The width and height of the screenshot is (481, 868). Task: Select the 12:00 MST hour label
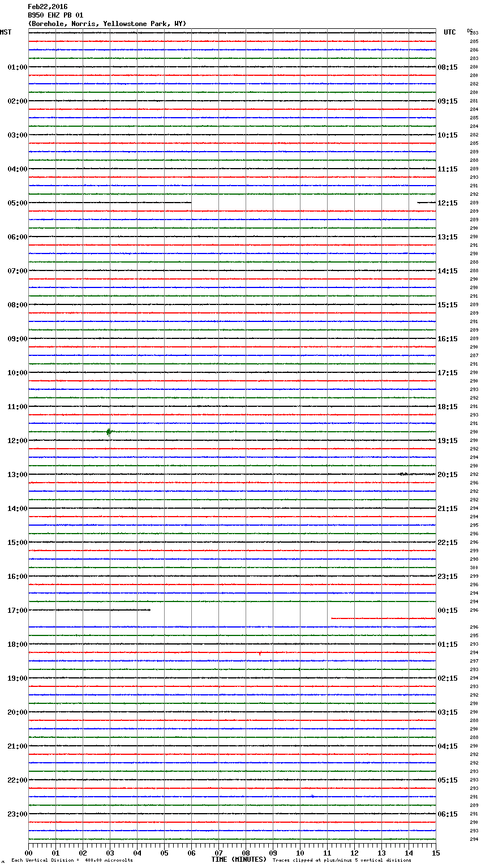click(x=18, y=441)
